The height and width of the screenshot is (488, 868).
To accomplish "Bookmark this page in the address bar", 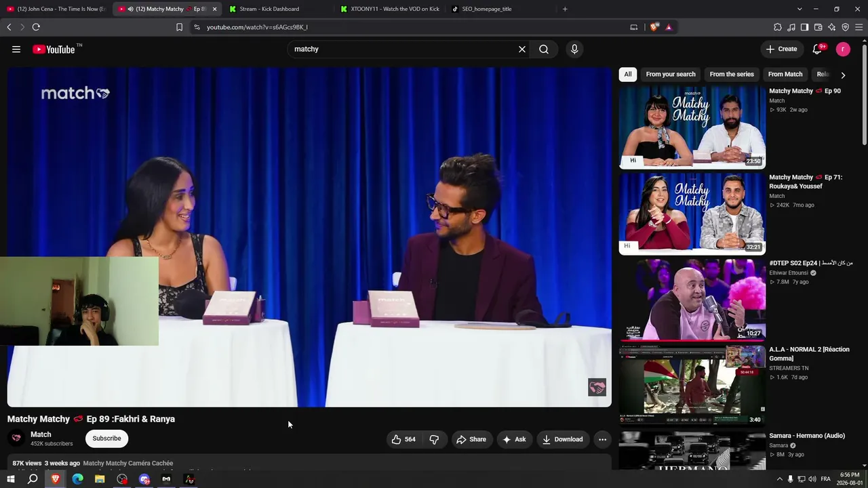I will 179,27.
